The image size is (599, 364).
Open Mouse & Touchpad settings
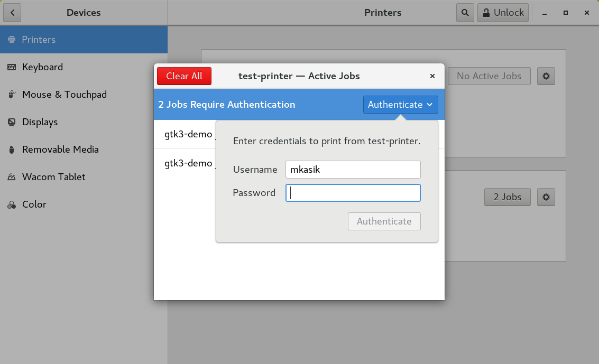[84, 95]
